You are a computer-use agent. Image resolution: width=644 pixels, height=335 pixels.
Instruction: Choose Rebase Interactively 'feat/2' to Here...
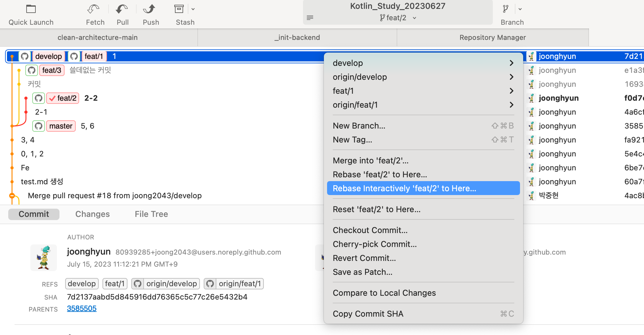[423, 188]
